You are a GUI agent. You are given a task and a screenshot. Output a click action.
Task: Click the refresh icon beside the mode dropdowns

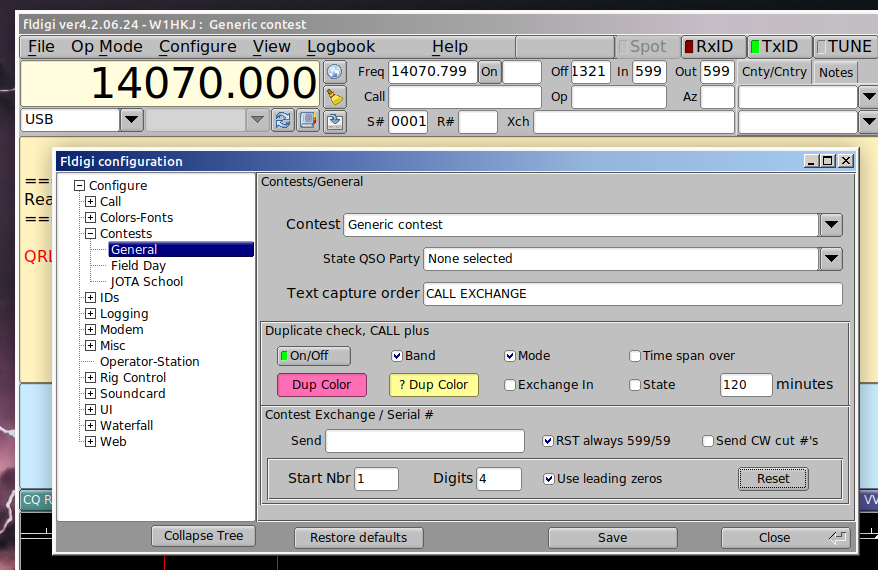click(x=283, y=120)
